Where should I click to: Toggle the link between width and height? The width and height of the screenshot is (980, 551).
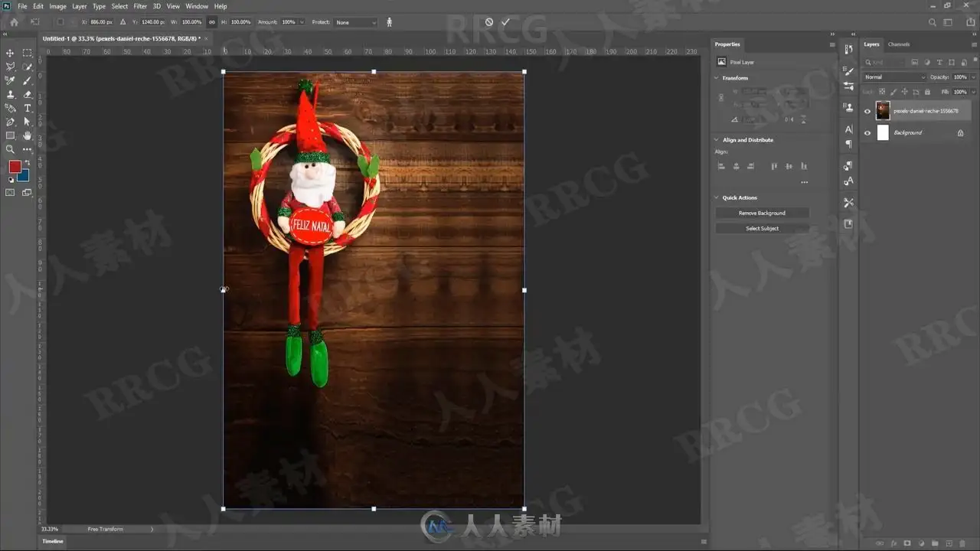(x=212, y=22)
